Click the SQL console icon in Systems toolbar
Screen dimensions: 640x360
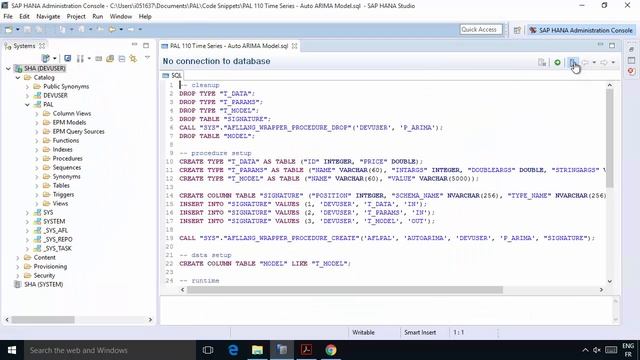(80, 59)
